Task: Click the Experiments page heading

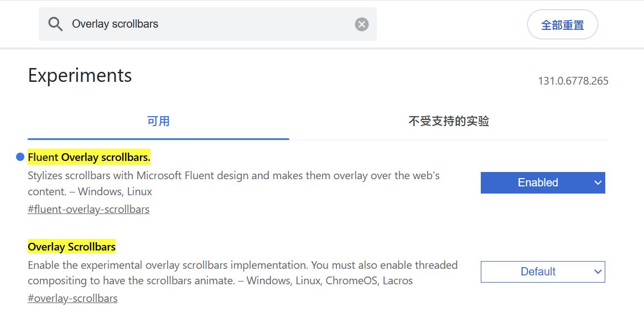Action: pos(80,75)
